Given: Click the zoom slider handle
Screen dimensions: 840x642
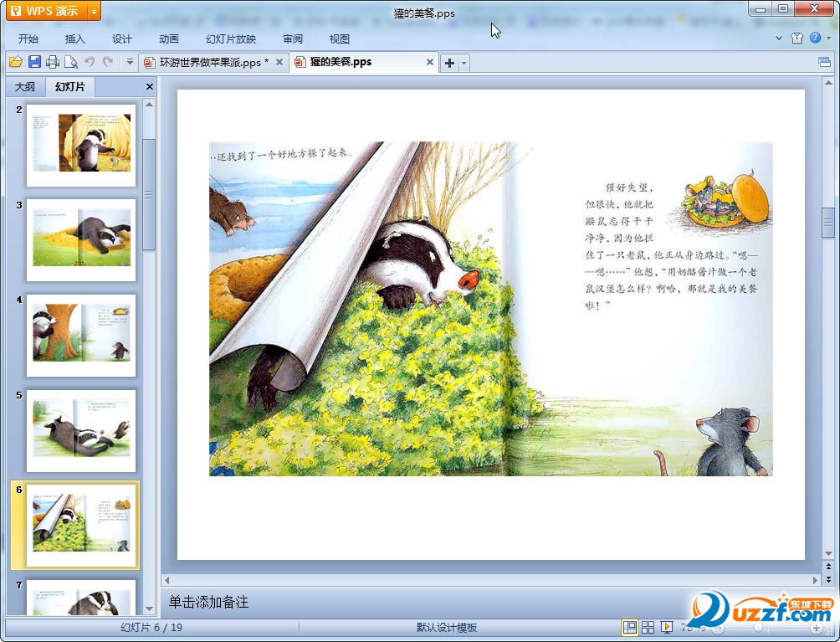Looking at the screenshot, I should [x=758, y=627].
